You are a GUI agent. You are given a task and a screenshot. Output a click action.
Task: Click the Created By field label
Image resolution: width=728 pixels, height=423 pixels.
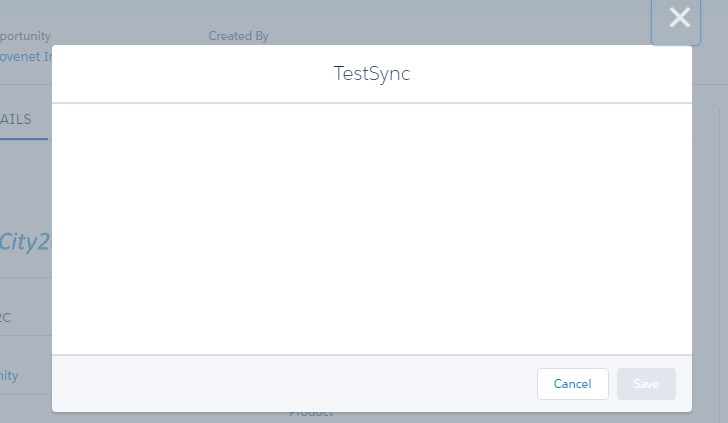238,36
